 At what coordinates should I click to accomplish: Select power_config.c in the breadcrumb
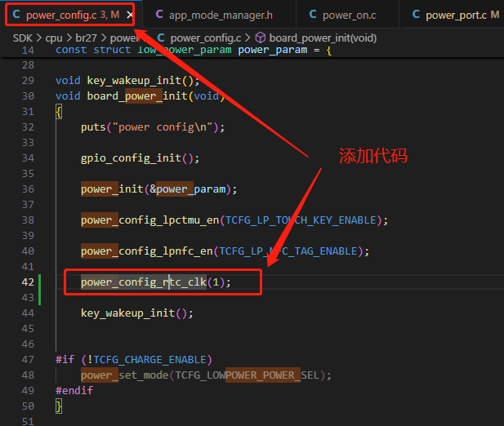pyautogui.click(x=206, y=38)
